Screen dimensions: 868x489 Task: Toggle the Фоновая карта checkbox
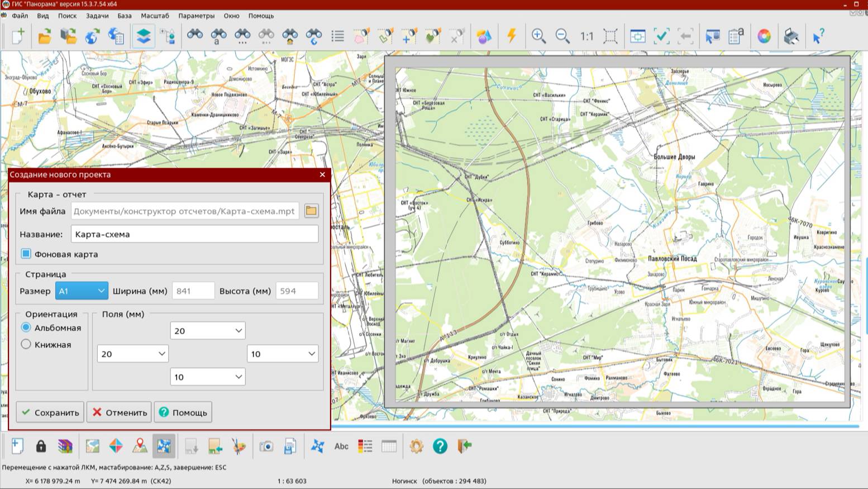click(26, 254)
